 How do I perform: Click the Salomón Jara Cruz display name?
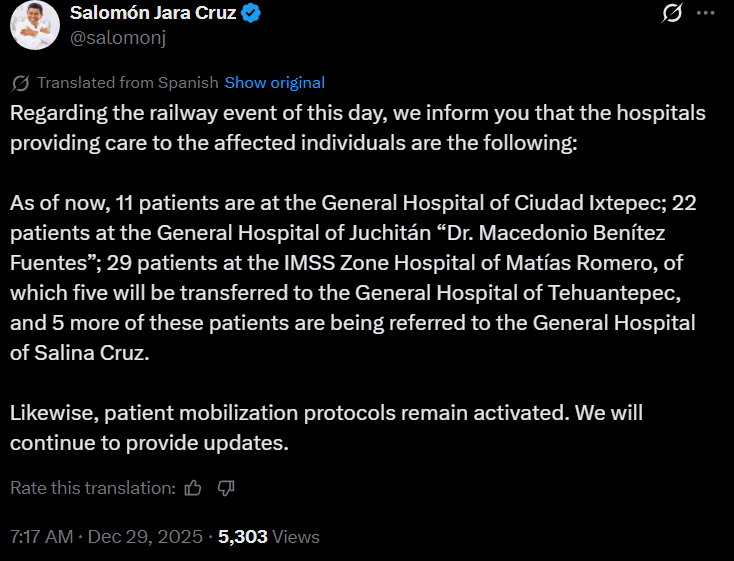pyautogui.click(x=155, y=14)
